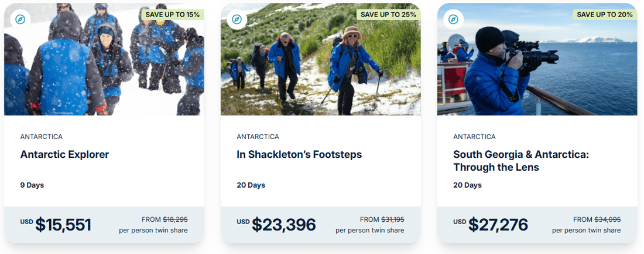Click the $27,276 price
Viewport: 644px width, 254px height.
point(498,224)
